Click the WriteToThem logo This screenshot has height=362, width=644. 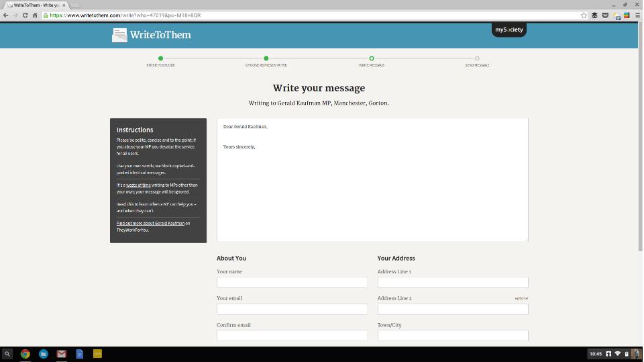click(152, 35)
